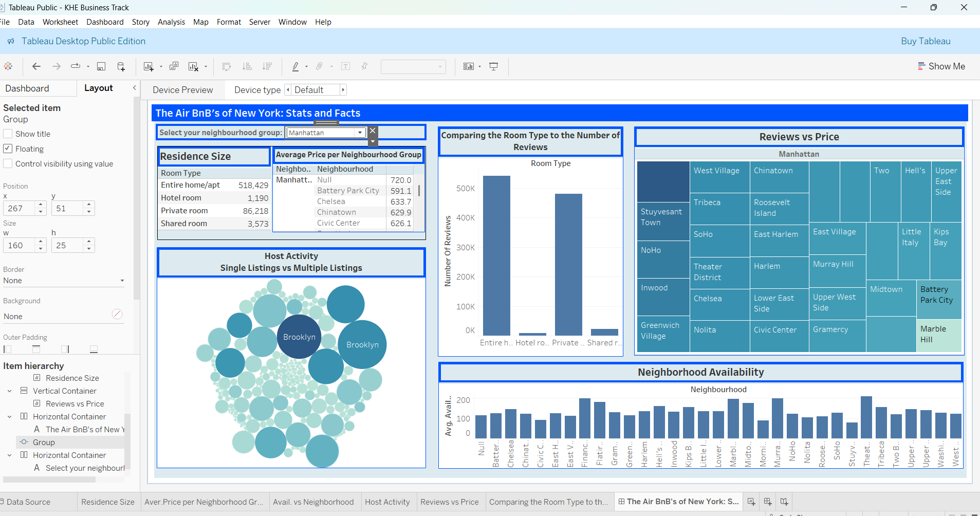
Task: Click the New Story icon at the bottom
Action: click(x=784, y=502)
